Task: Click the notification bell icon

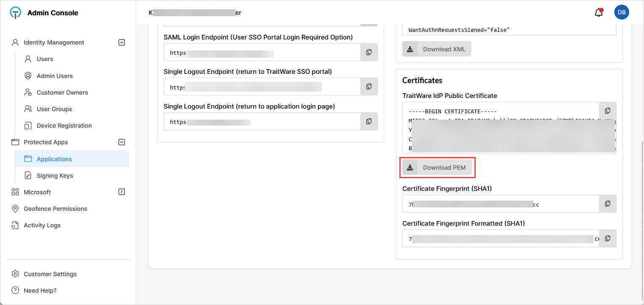Action: tap(599, 13)
